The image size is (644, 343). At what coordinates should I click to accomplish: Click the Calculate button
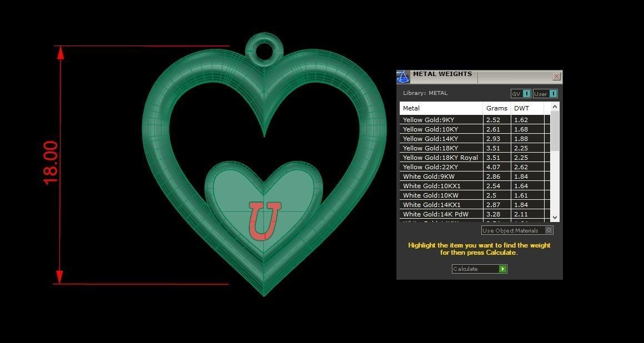click(x=479, y=269)
